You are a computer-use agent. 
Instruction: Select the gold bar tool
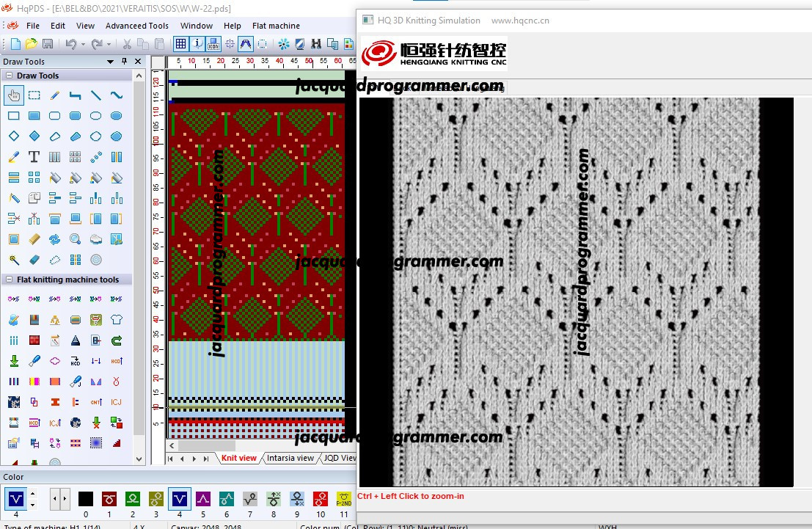tap(34, 239)
